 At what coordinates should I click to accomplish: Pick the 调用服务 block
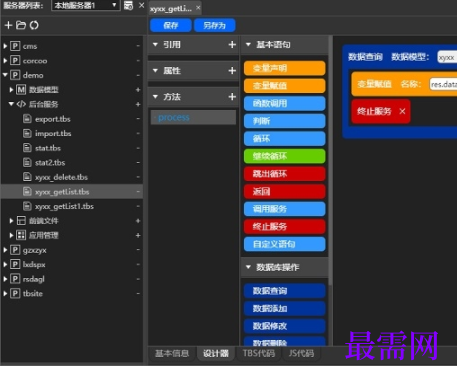click(x=284, y=209)
